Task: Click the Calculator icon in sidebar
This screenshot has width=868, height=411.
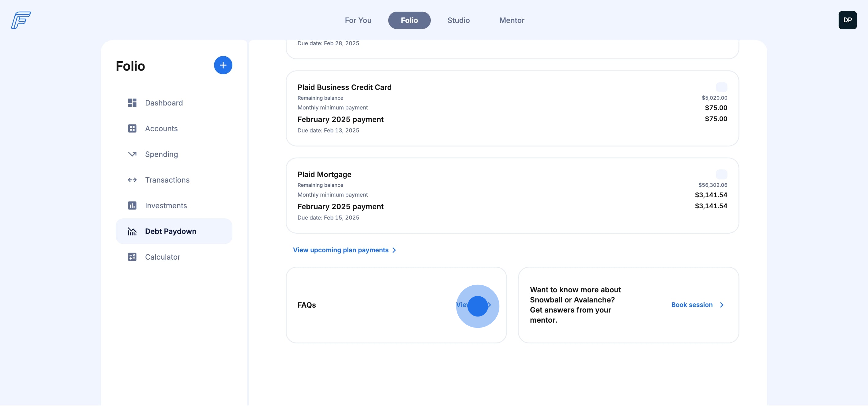Action: [x=132, y=257]
